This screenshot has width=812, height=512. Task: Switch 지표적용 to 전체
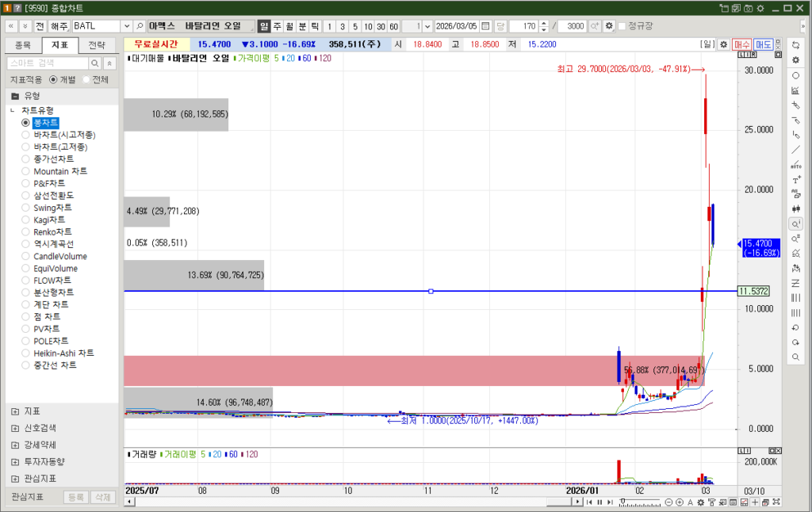tap(86, 80)
